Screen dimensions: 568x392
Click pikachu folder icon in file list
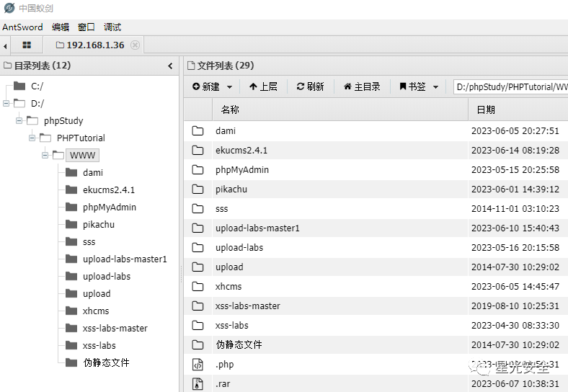(198, 189)
